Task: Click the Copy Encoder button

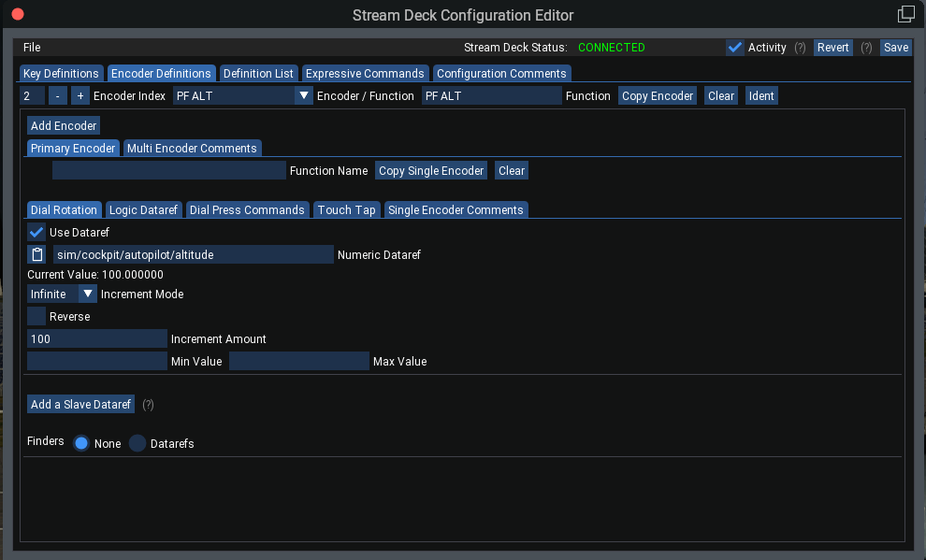Action: tap(658, 95)
